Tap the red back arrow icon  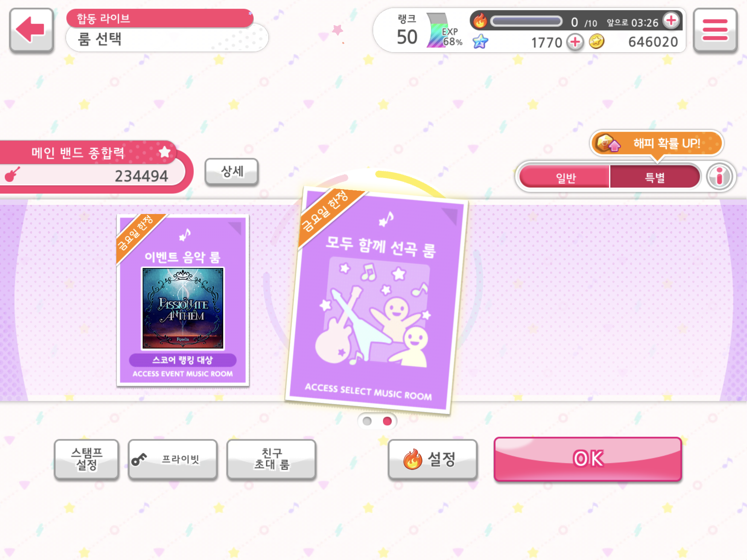tap(31, 30)
